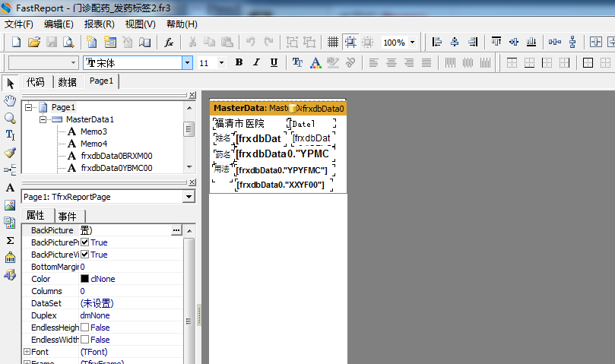Screen dimensions: 615x364
Task: Switch to the Page1 tab
Action: [x=102, y=81]
